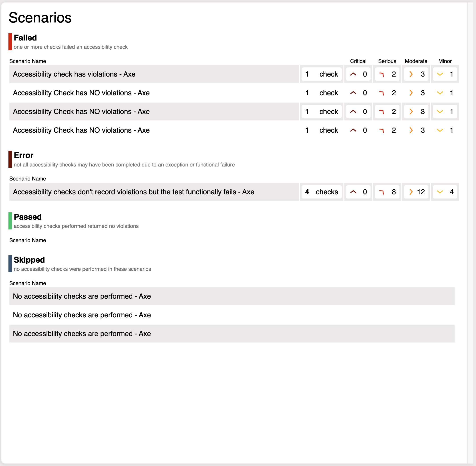This screenshot has height=466, width=476.
Task: Click the Skipped scenario 'No accessibility checks are performed - Axe'
Action: pos(82,296)
